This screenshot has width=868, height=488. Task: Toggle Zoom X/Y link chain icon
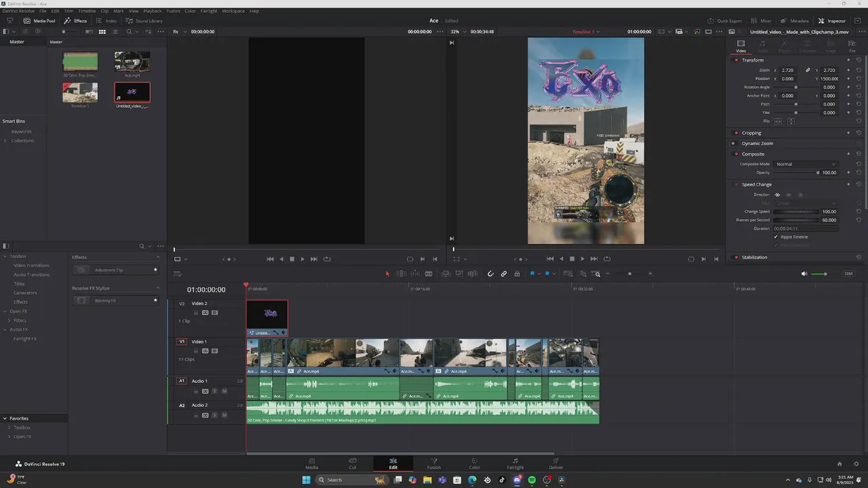point(808,70)
